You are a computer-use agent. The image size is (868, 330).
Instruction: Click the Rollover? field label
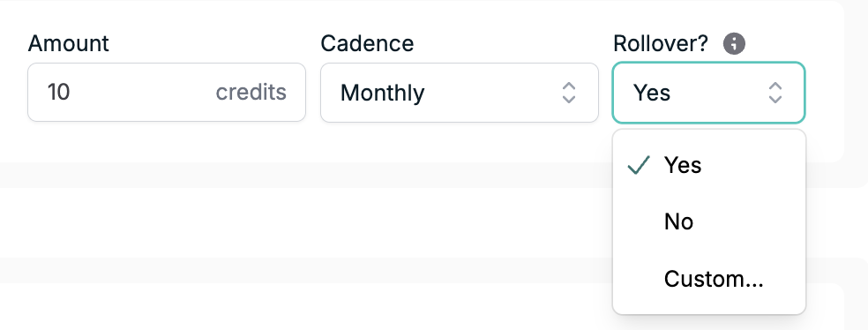[x=661, y=43]
